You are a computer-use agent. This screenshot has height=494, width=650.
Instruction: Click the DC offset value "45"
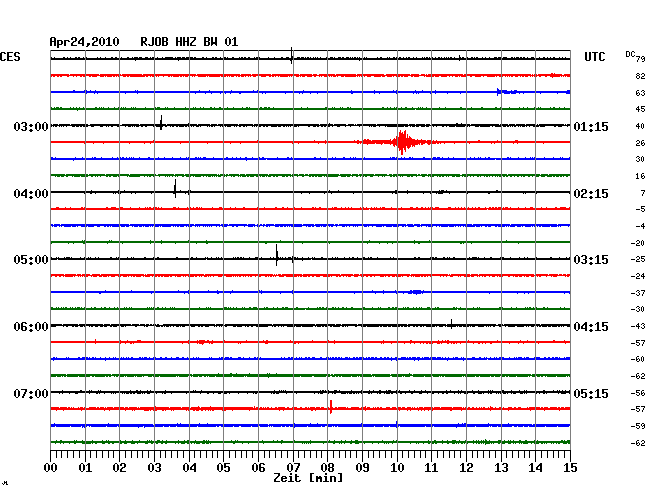point(640,109)
